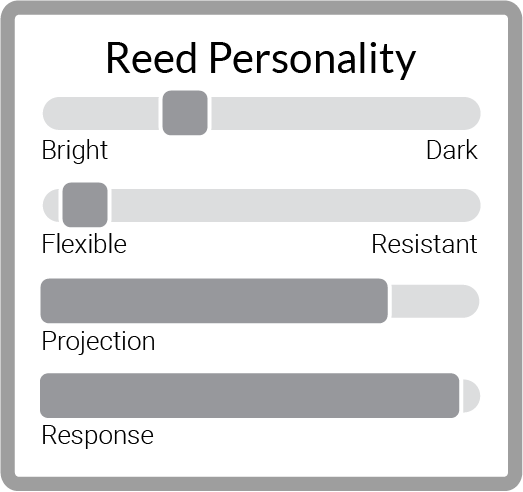The height and width of the screenshot is (492, 523).
Task: Click the Bright-Dark track right of the handle
Action: [346, 113]
